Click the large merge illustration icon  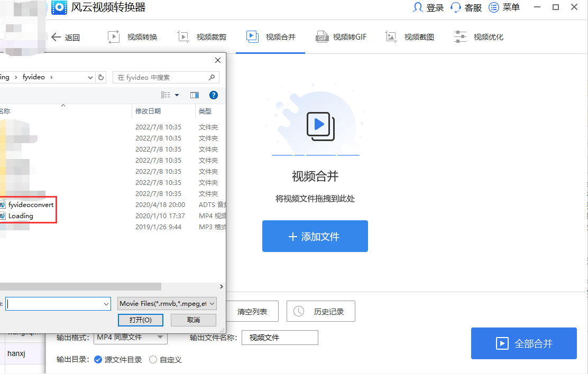click(320, 126)
